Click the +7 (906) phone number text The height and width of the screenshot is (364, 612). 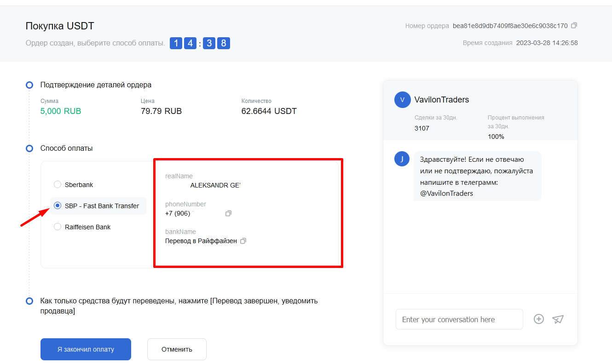click(x=178, y=214)
